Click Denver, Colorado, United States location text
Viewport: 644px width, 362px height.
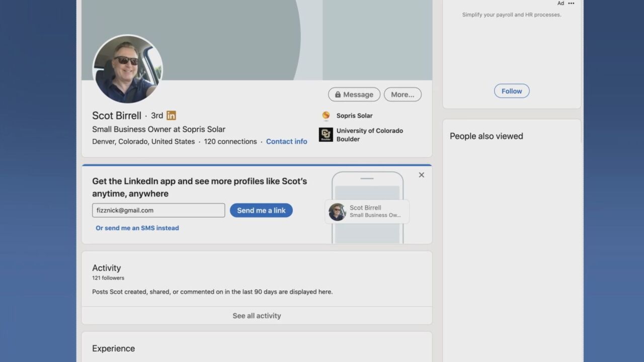pyautogui.click(x=143, y=141)
